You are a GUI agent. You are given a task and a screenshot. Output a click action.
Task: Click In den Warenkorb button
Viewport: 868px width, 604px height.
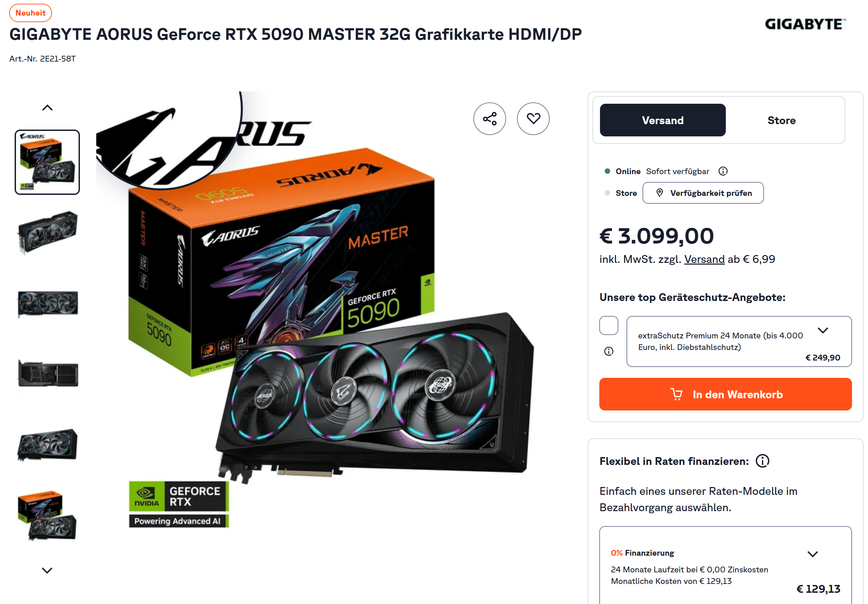pyautogui.click(x=725, y=394)
